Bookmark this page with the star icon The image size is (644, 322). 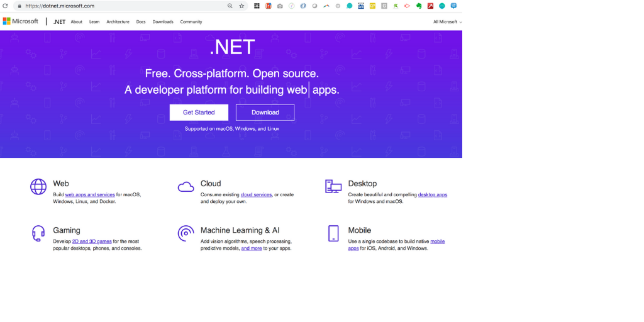[x=241, y=6]
